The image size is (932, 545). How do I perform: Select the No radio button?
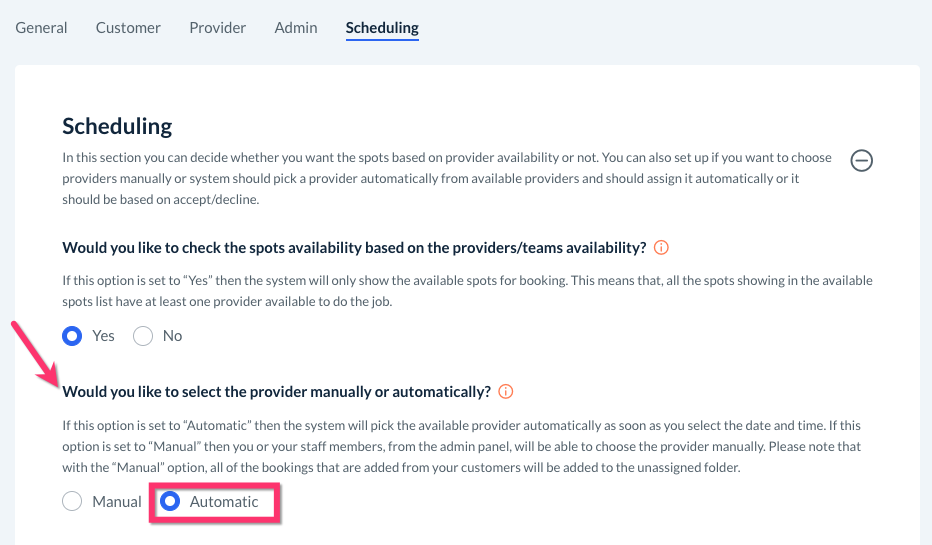[143, 336]
